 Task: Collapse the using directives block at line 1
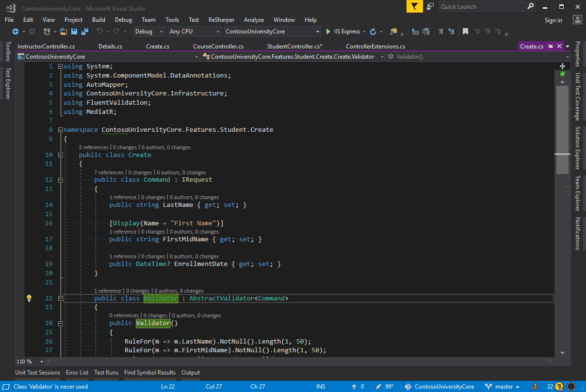pos(60,66)
